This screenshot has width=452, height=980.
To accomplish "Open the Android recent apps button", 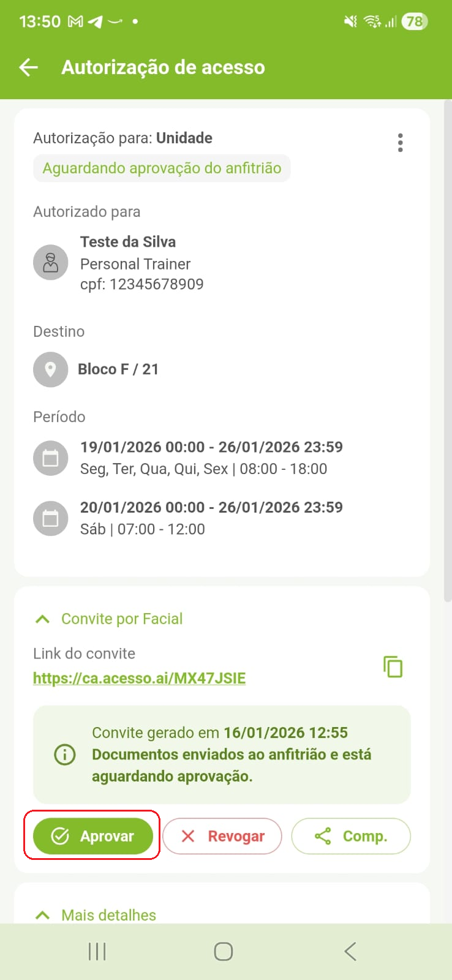I will click(97, 951).
